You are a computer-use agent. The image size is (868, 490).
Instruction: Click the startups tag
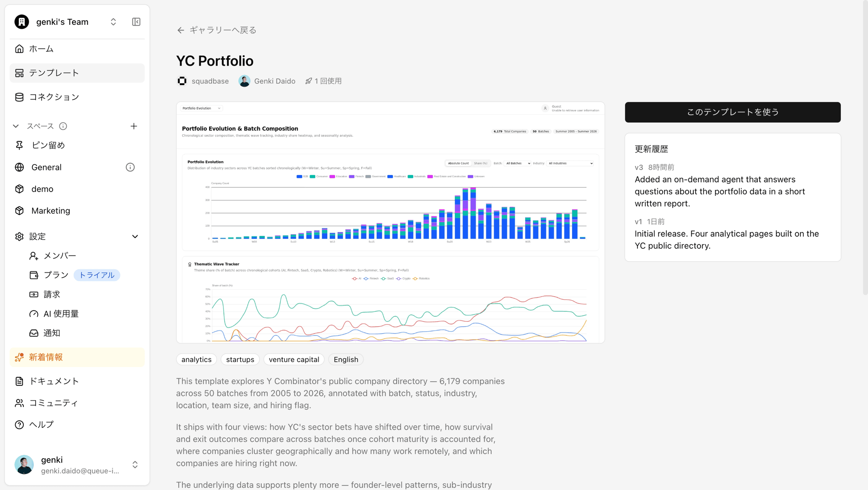point(240,360)
